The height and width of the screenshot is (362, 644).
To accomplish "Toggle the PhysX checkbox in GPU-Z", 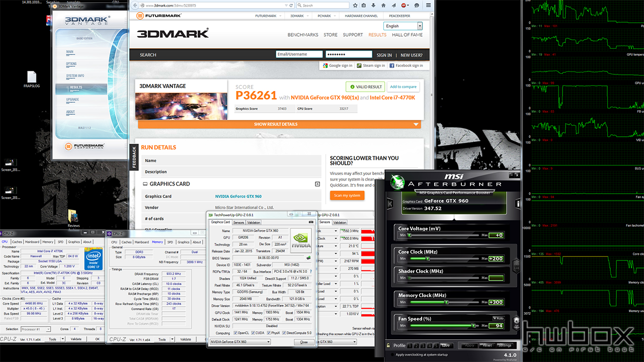I will point(270,333).
